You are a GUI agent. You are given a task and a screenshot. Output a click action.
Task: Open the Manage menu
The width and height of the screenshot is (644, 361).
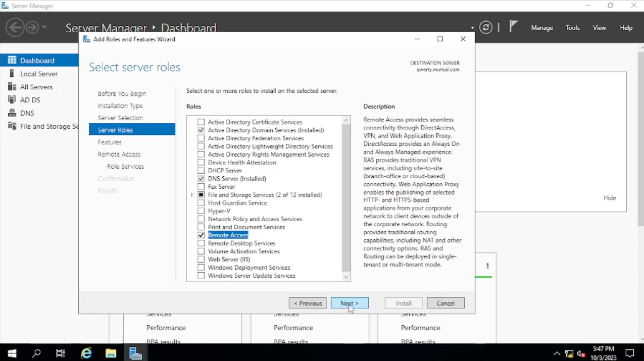click(542, 28)
